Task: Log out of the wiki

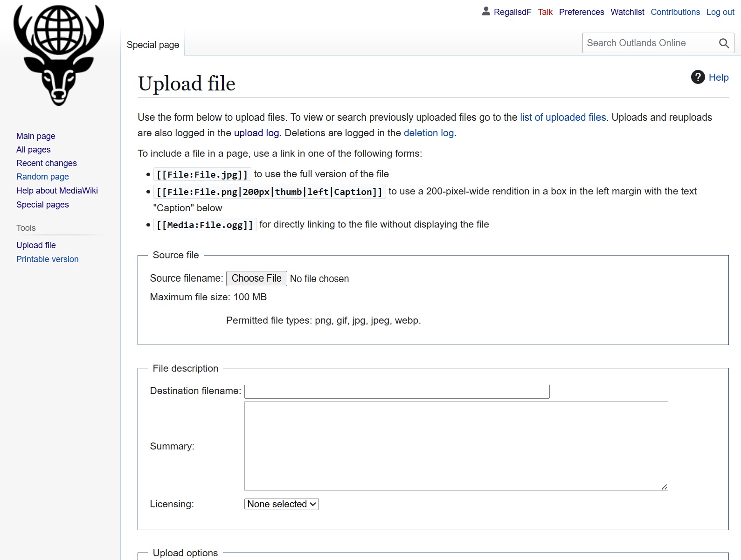Action: tap(720, 12)
